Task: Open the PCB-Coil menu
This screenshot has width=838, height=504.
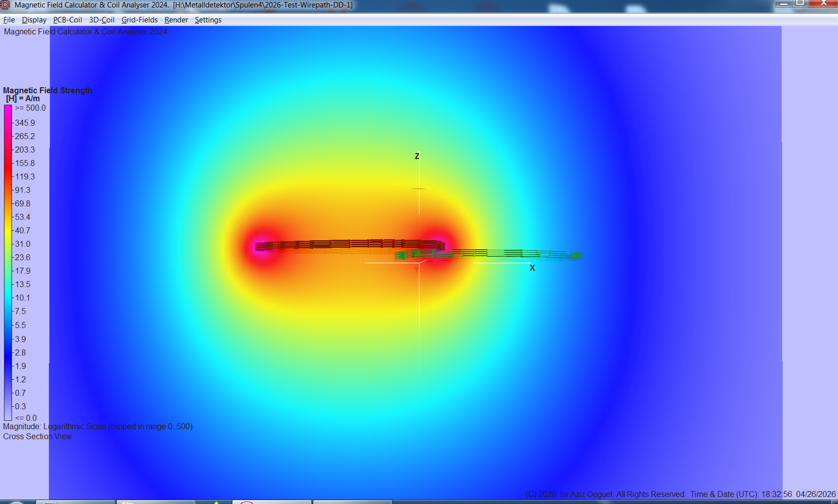Action: pos(67,20)
